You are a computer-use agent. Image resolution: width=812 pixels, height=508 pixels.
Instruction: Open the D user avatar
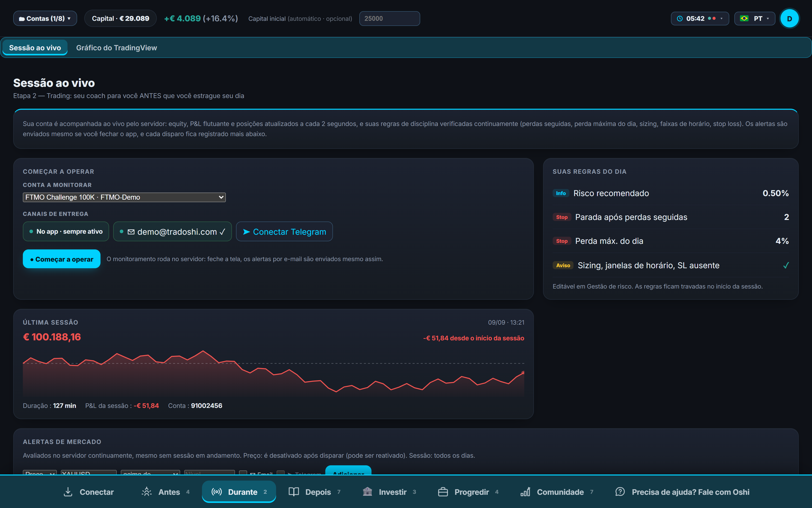coord(789,19)
